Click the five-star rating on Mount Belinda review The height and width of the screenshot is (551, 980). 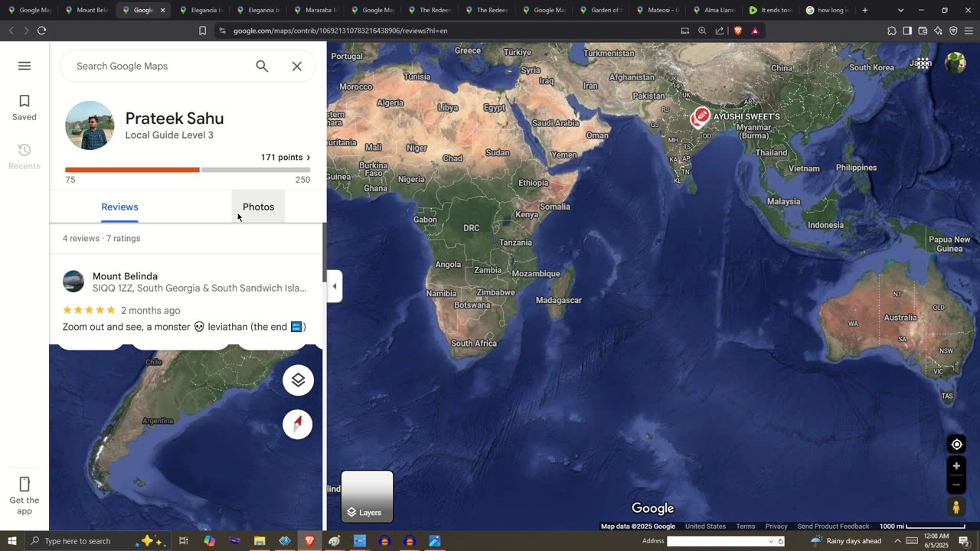(89, 310)
